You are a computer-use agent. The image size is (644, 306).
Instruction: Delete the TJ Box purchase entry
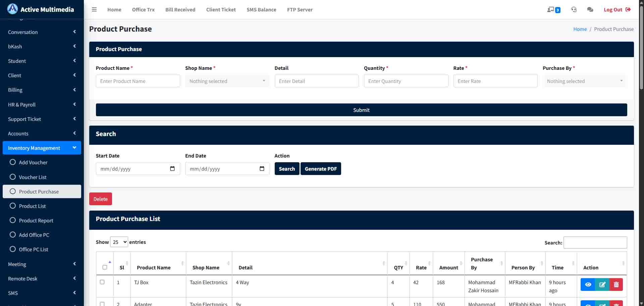616,285
